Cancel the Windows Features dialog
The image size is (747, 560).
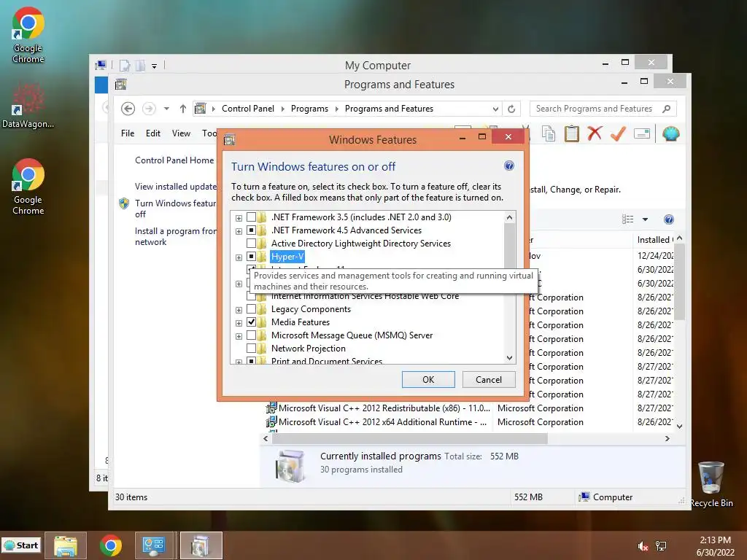click(489, 379)
